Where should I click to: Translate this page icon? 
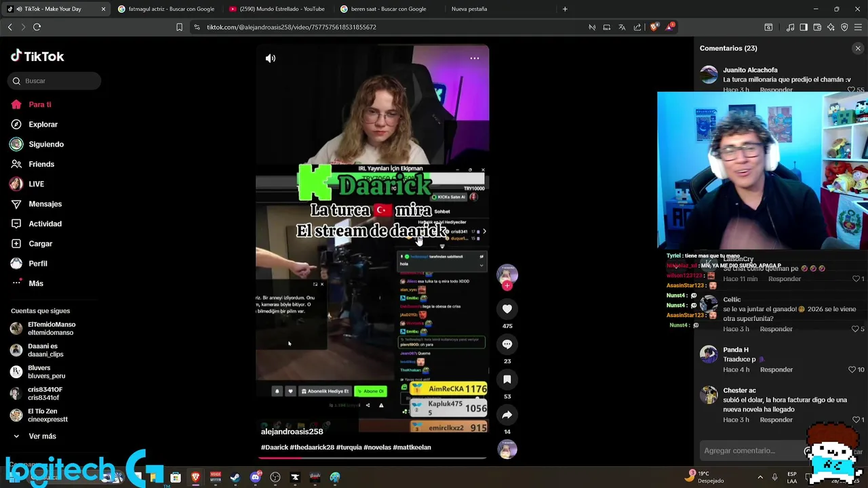[622, 27]
